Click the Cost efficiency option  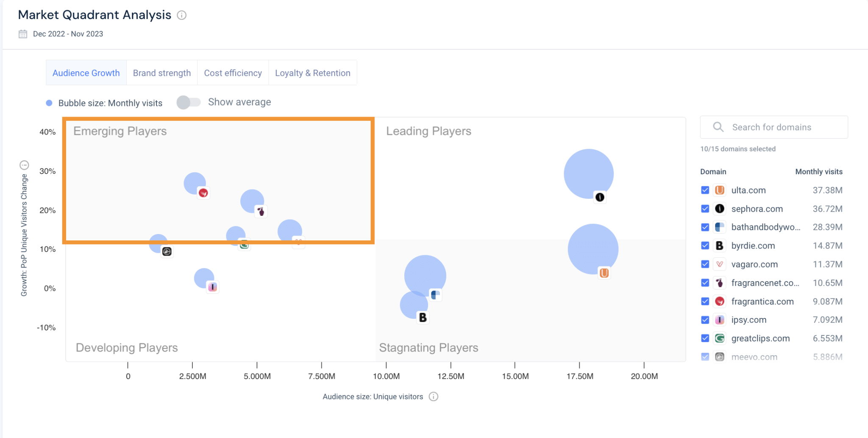pos(233,73)
